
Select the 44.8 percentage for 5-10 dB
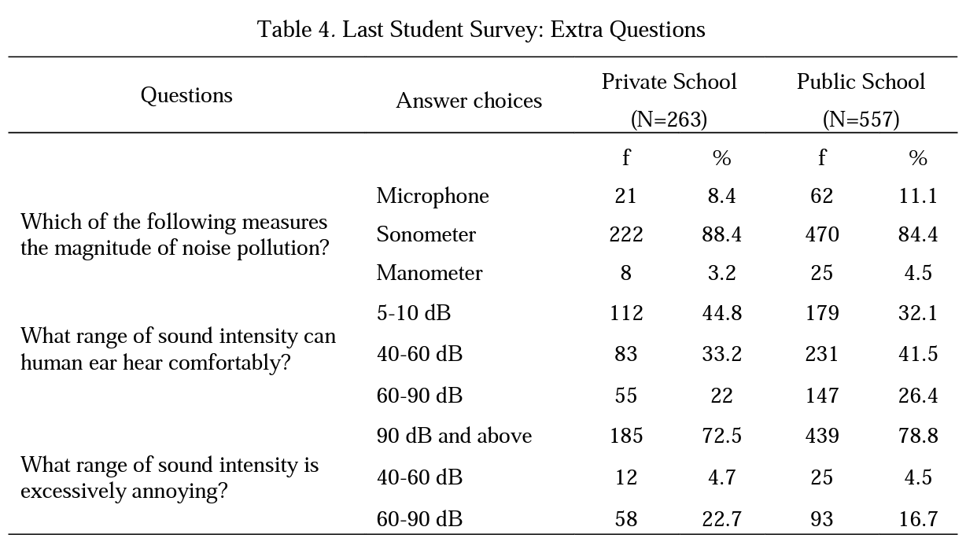pos(721,313)
